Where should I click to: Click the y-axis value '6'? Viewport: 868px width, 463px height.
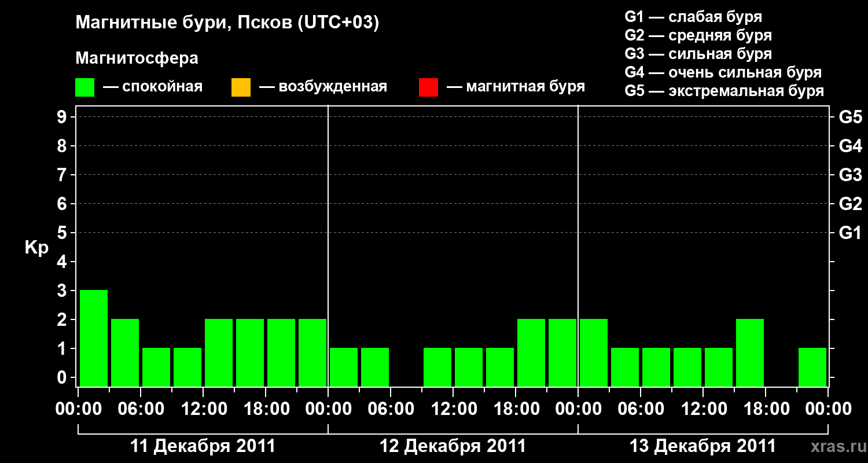point(63,204)
